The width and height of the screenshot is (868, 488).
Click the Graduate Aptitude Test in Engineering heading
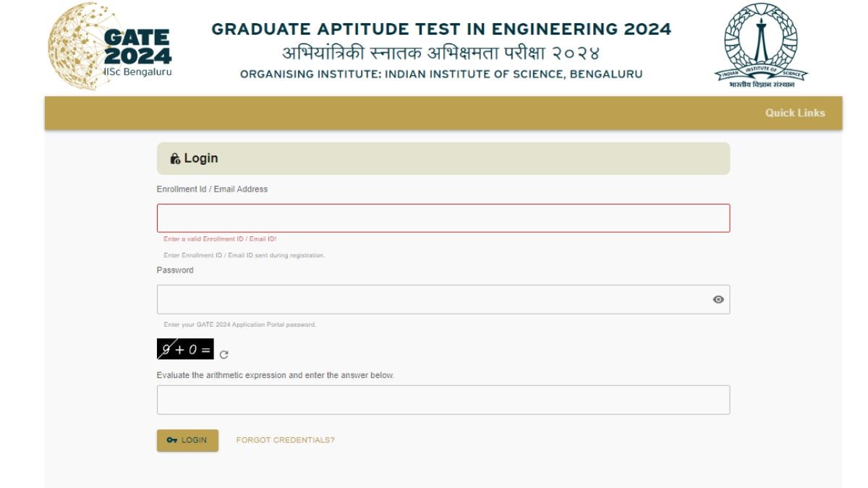441,30
